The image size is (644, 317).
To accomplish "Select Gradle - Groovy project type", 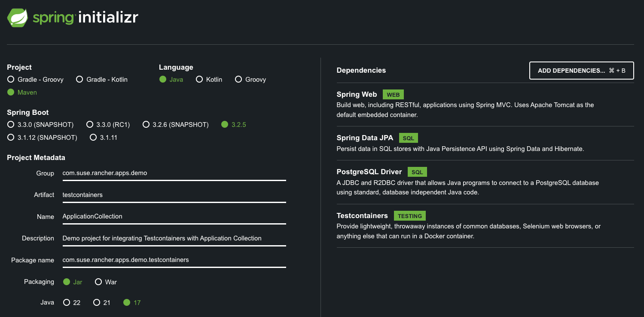I will [x=11, y=80].
